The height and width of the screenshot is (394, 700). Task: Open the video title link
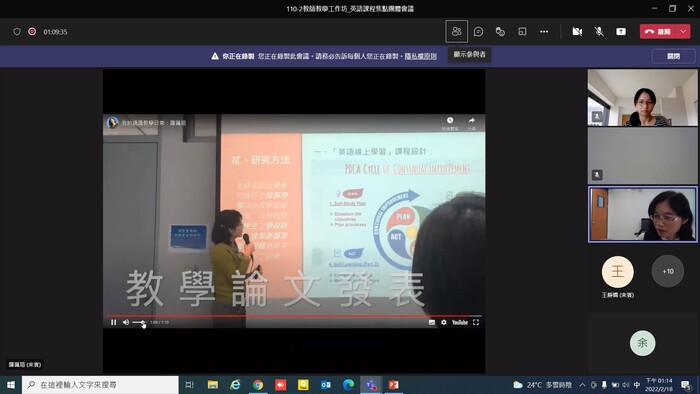154,123
